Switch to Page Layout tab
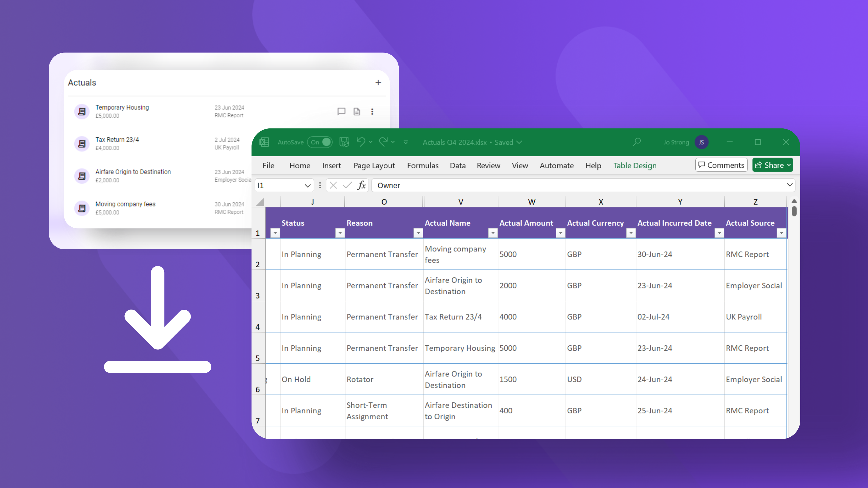 tap(374, 165)
